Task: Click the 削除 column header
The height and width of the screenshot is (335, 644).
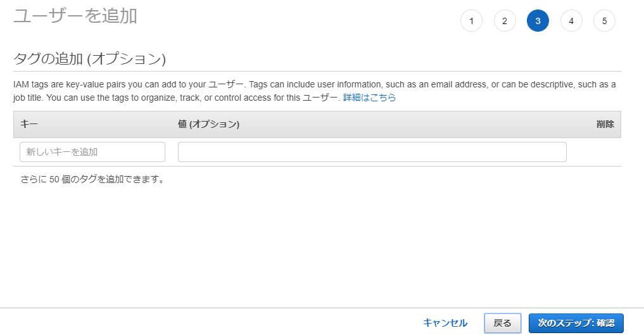Action: click(x=605, y=124)
